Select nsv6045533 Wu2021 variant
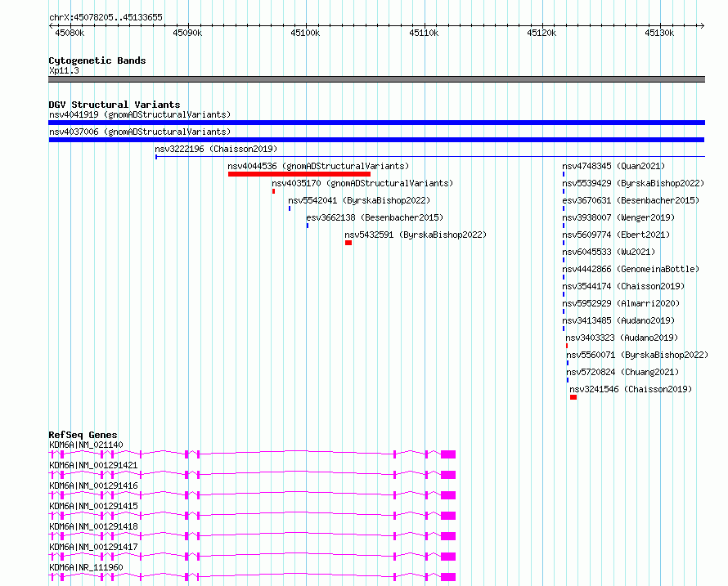 (x=609, y=252)
